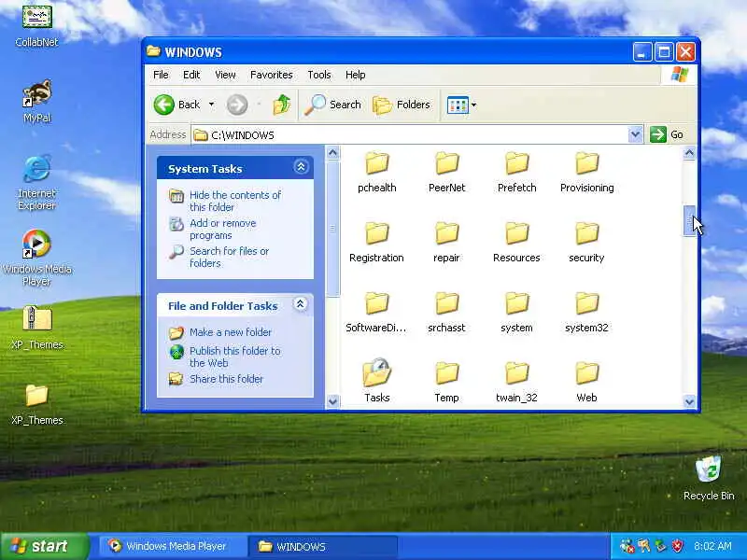Select the zipped XP_Themes archive icon
This screenshot has height=560, width=747.
36,319
